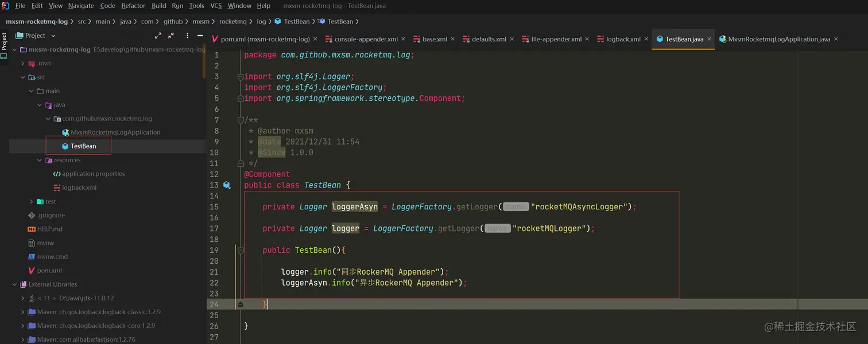Collapse the main folder
This screenshot has width=868, height=344.
tap(32, 91)
